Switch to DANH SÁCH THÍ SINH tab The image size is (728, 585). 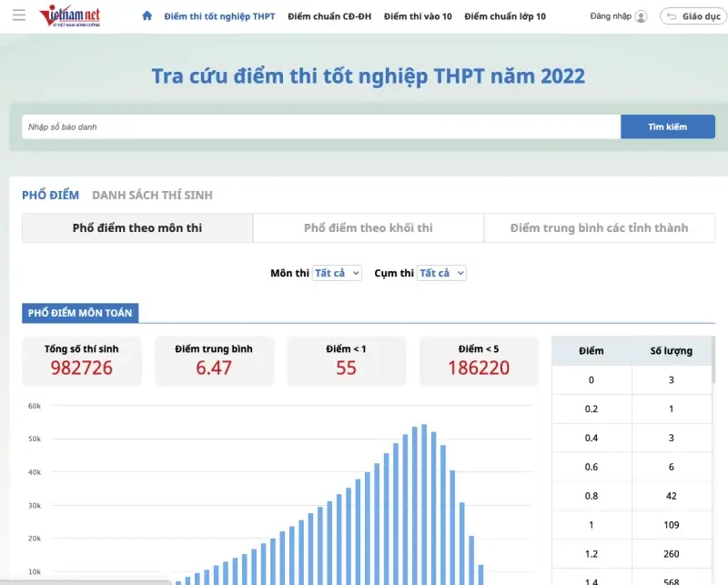(152, 195)
